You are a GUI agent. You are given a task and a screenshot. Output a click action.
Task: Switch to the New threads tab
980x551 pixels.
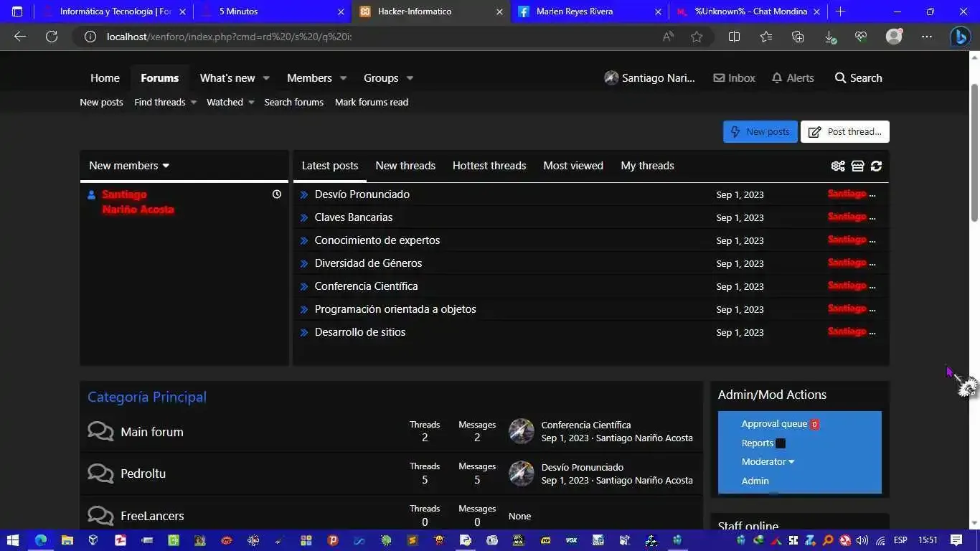coord(405,166)
